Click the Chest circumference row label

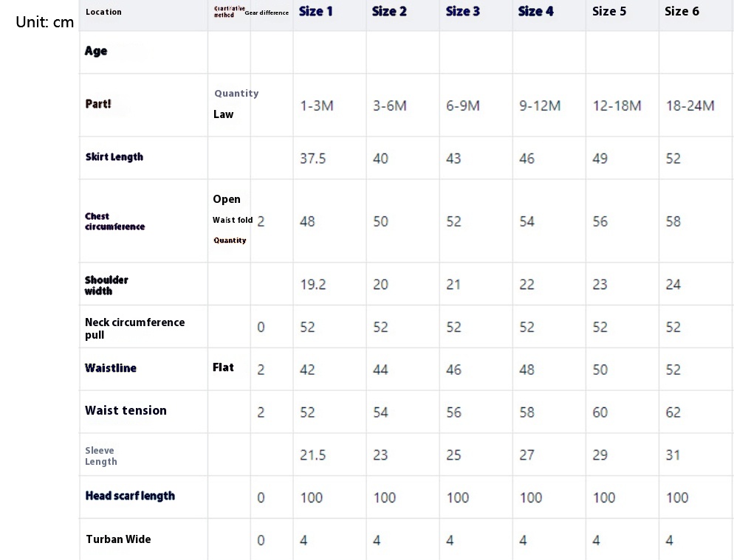(x=114, y=221)
